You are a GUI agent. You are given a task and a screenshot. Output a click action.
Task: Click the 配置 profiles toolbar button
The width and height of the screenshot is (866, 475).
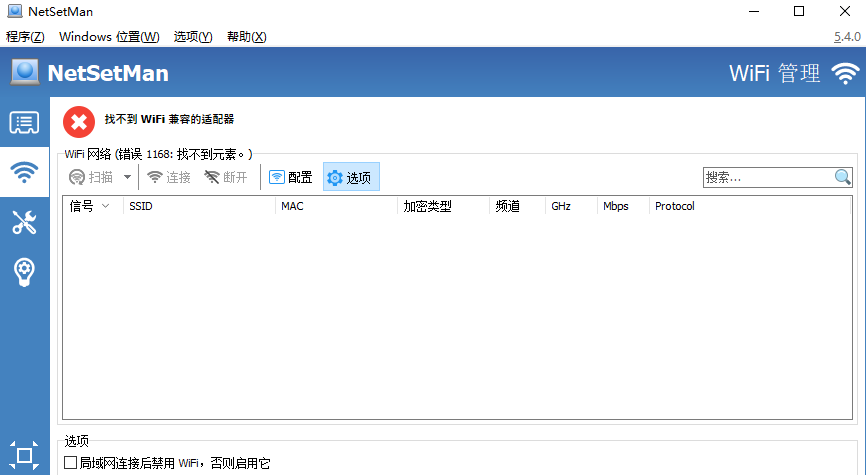tap(291, 178)
